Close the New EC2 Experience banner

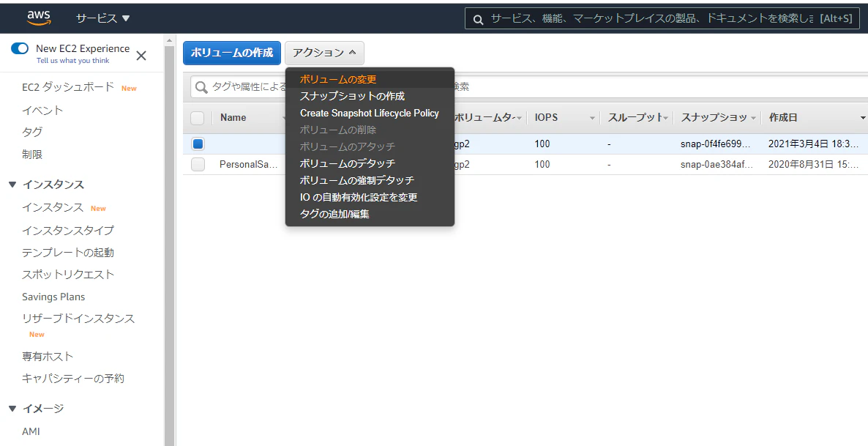(x=141, y=56)
